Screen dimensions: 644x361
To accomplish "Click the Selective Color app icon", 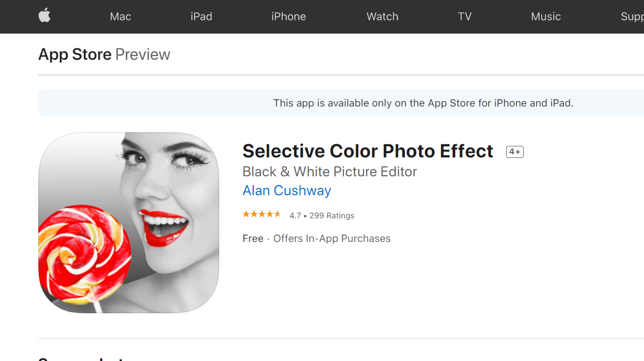I will pos(128,222).
